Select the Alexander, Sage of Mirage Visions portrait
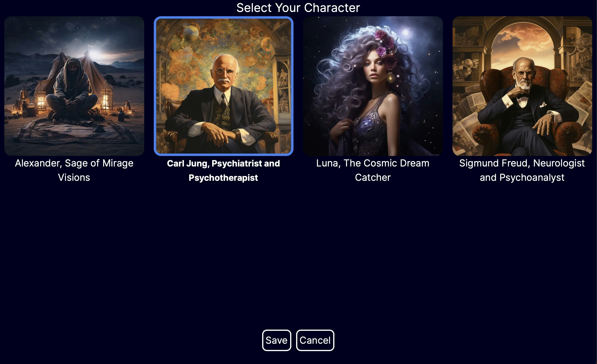The image size is (597, 364). [74, 86]
